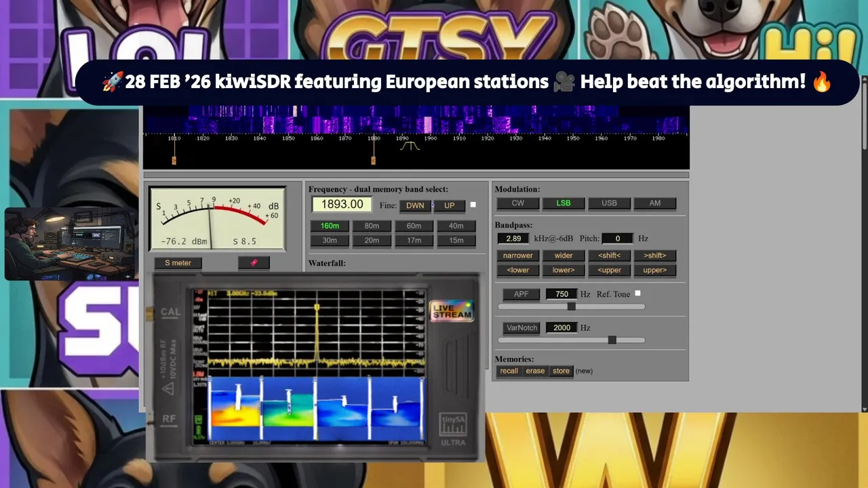Viewport: 868px width, 488px height.
Task: Make the bandpass wider
Action: pyautogui.click(x=564, y=256)
